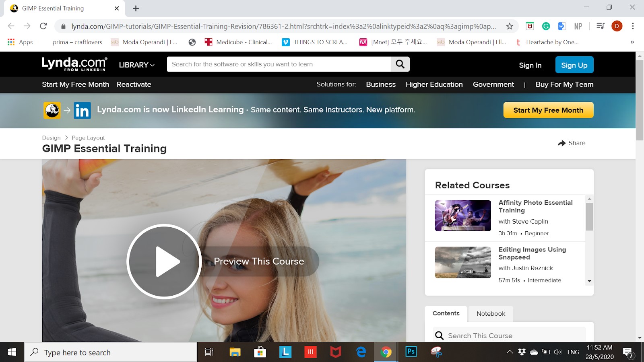Switch to the Notebook tab
644x362 pixels.
pos(491,314)
